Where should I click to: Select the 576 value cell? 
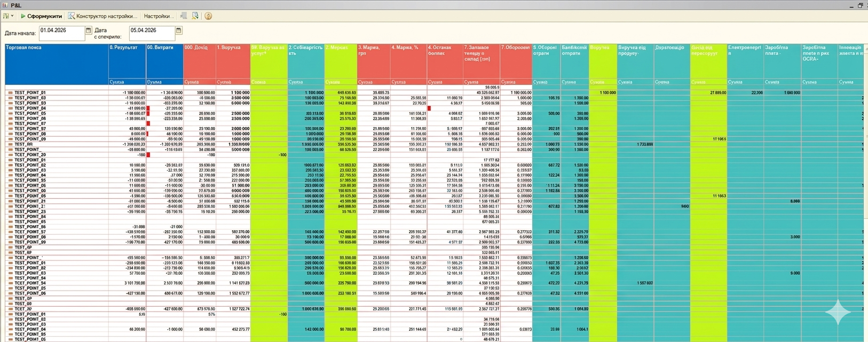point(211,314)
